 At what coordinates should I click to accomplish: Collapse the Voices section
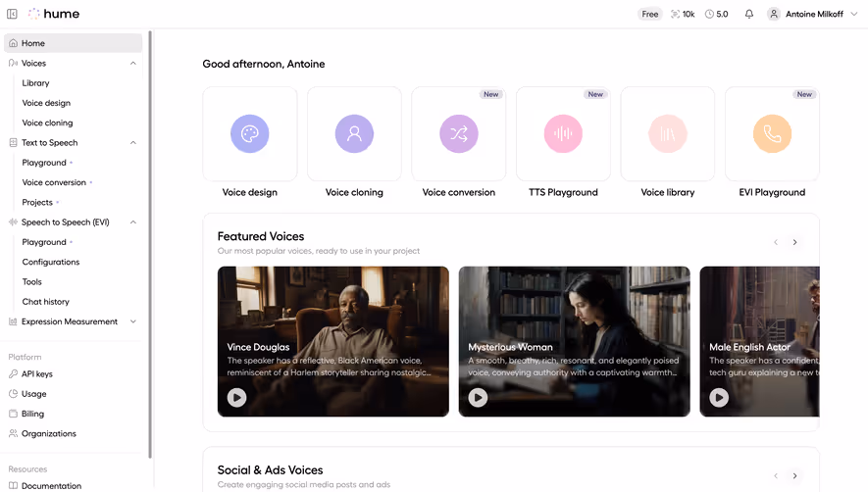click(x=132, y=63)
